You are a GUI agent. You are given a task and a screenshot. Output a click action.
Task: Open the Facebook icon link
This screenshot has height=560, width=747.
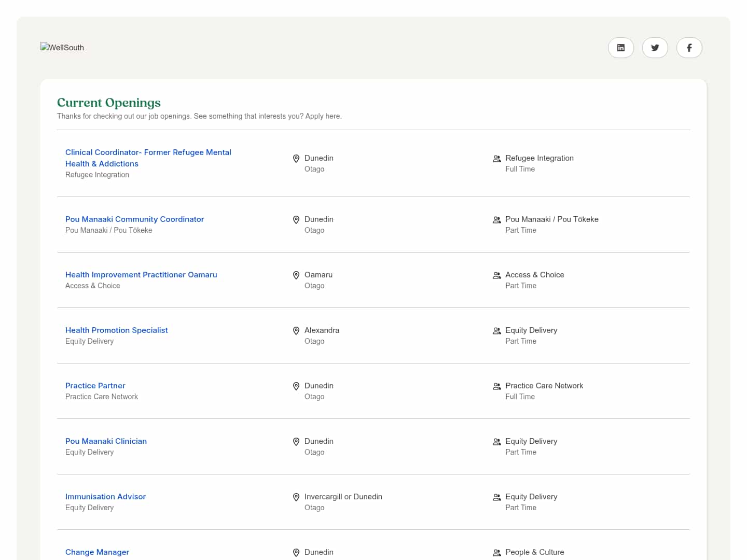coord(689,48)
